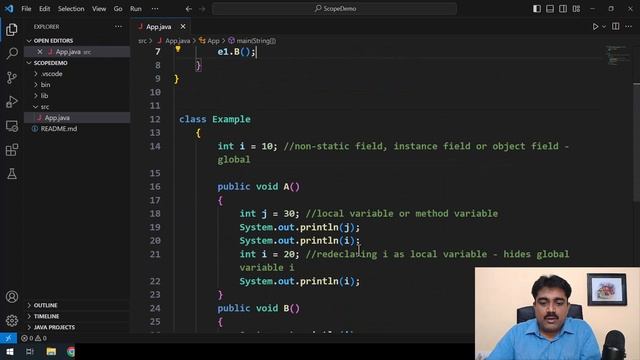Open the Edit menu
The height and width of the screenshot is (360, 640).
44,9
